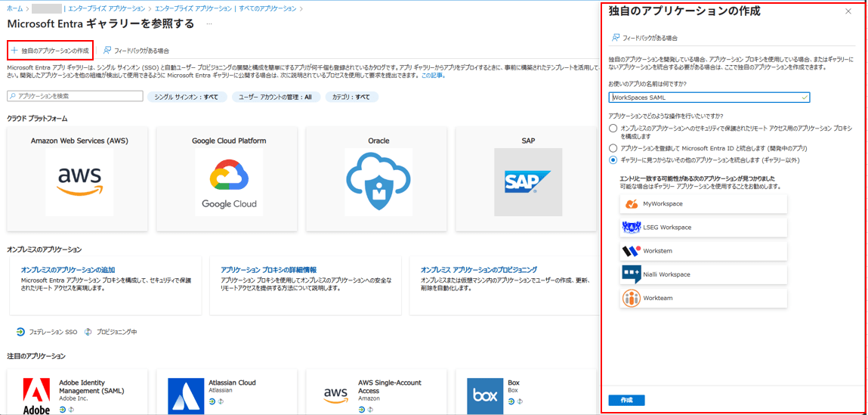868x415 pixels.
Task: Expand the カテゴリ filter pill
Action: coord(351,98)
